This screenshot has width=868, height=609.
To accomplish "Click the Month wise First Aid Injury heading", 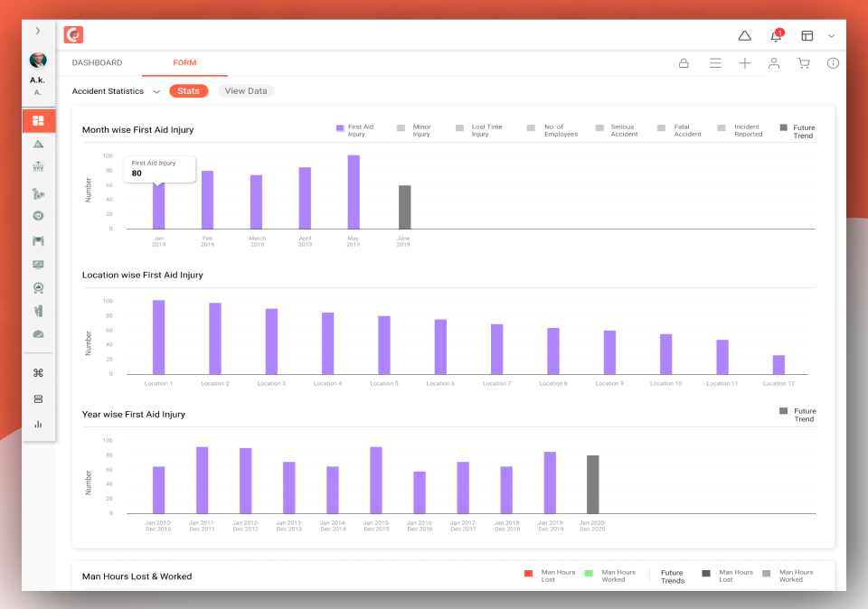I will [137, 130].
